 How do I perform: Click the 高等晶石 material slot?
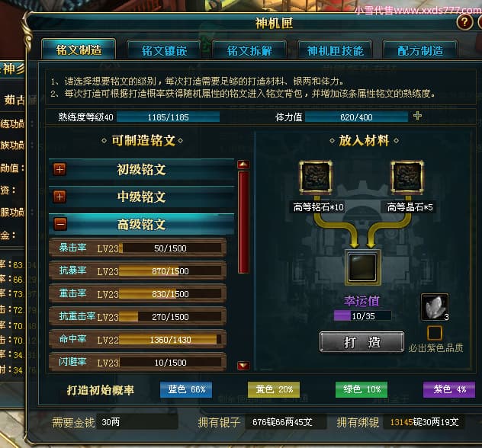(407, 178)
